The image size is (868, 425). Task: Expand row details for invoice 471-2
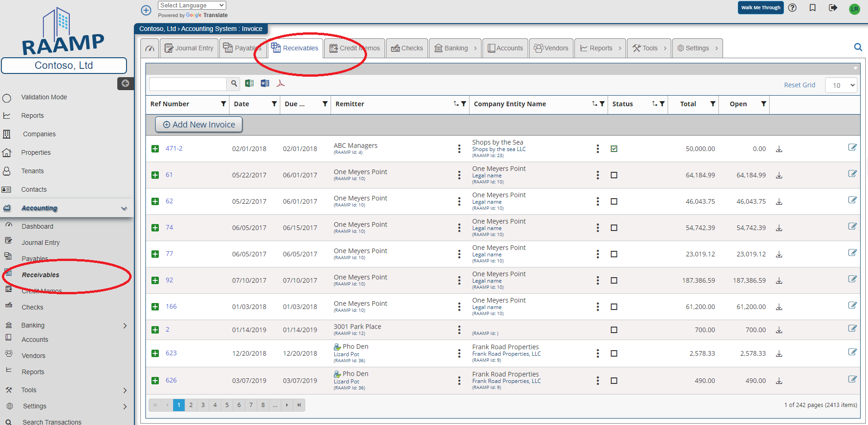[x=155, y=149]
